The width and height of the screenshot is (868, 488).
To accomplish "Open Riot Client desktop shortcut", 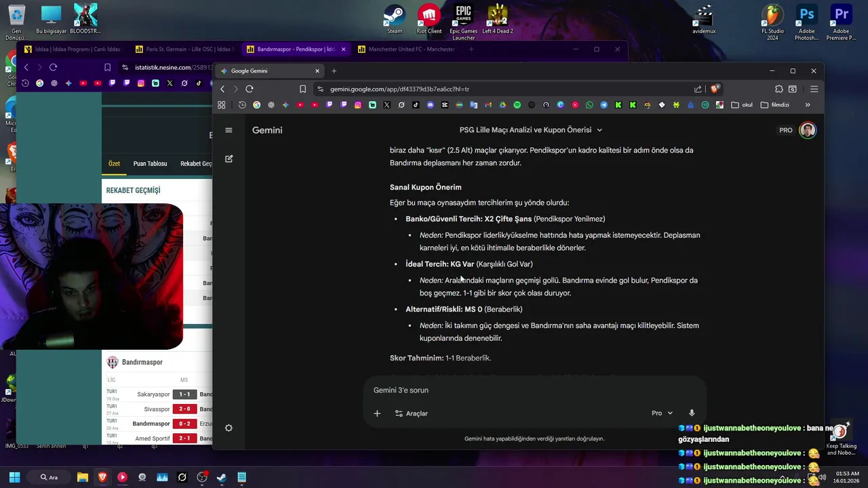I will click(x=429, y=19).
